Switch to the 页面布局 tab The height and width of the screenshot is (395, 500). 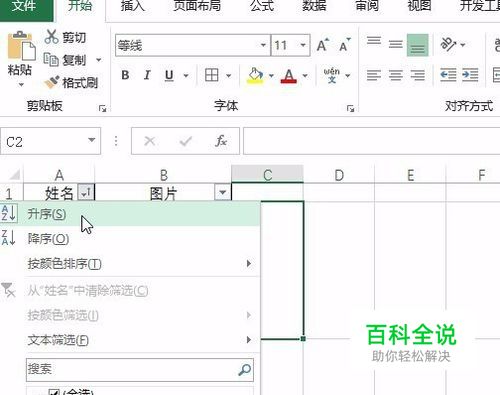(x=197, y=6)
